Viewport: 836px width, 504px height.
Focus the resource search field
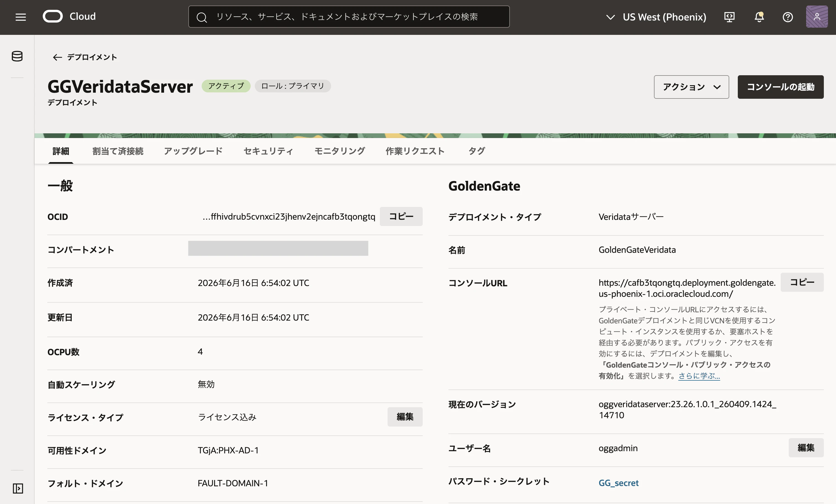pyautogui.click(x=349, y=17)
